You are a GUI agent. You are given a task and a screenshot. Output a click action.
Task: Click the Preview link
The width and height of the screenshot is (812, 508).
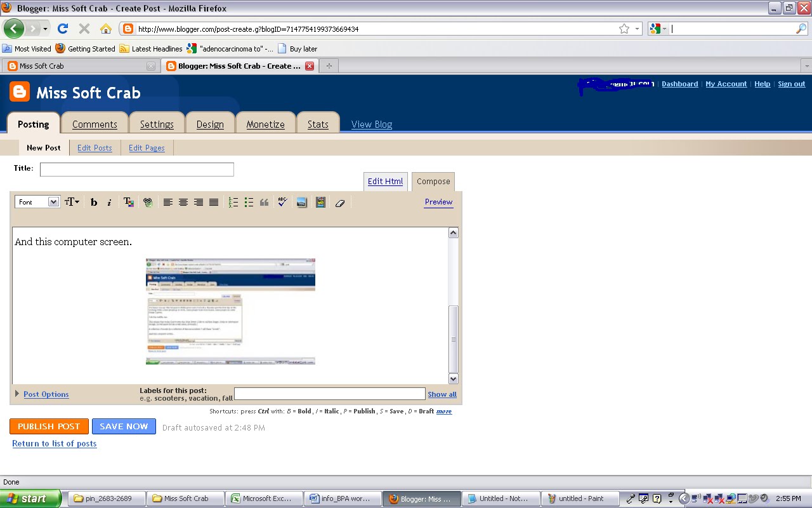pyautogui.click(x=438, y=202)
